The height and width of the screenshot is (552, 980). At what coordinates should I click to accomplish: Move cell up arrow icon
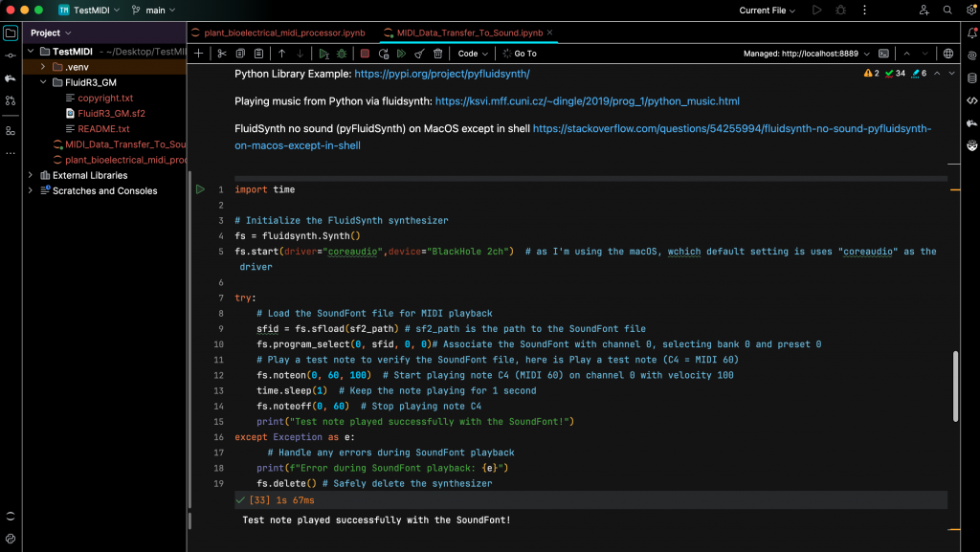[282, 54]
